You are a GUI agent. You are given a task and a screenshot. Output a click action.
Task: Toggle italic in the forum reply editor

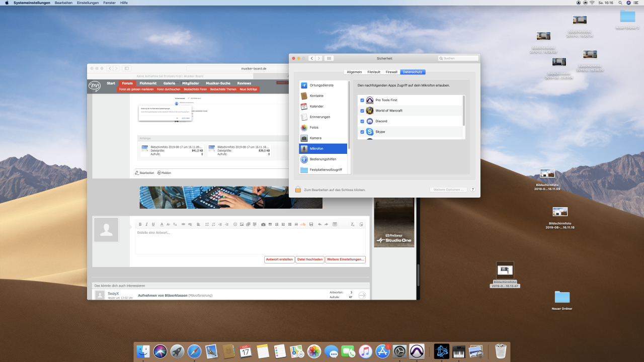(146, 224)
